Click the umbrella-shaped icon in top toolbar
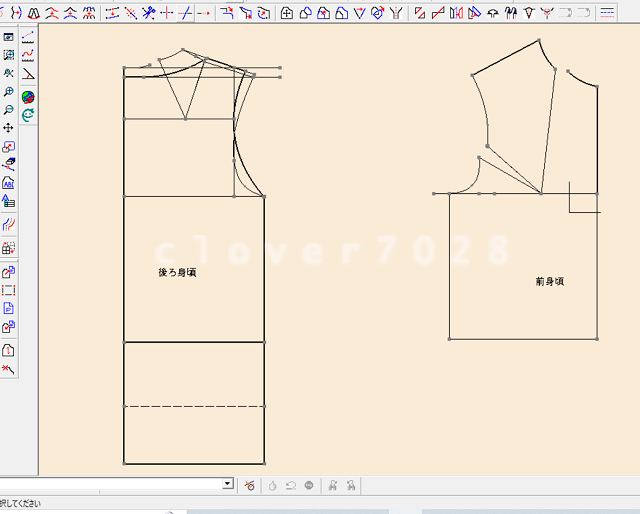This screenshot has height=514, width=640. pos(493,13)
